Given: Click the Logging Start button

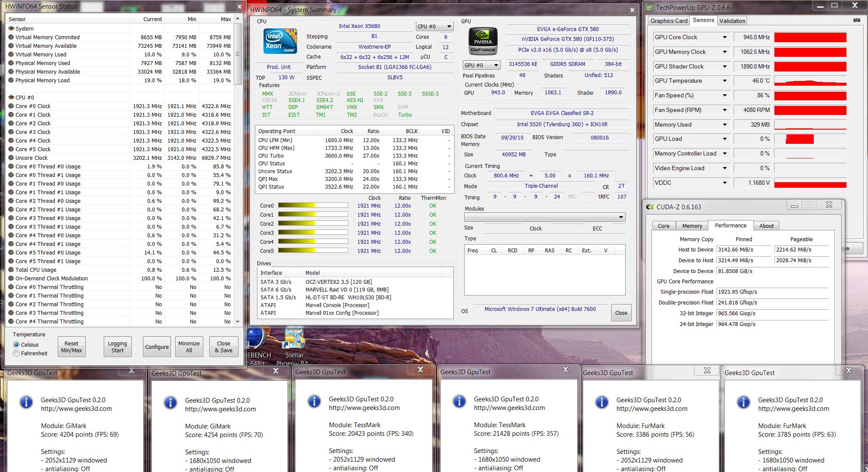Looking at the screenshot, I should [x=117, y=347].
